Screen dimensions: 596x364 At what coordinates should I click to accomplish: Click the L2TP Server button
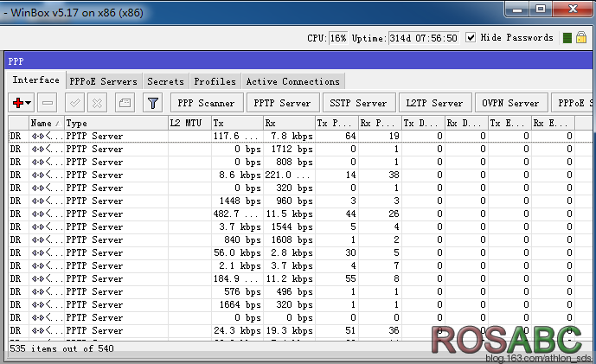click(x=434, y=103)
